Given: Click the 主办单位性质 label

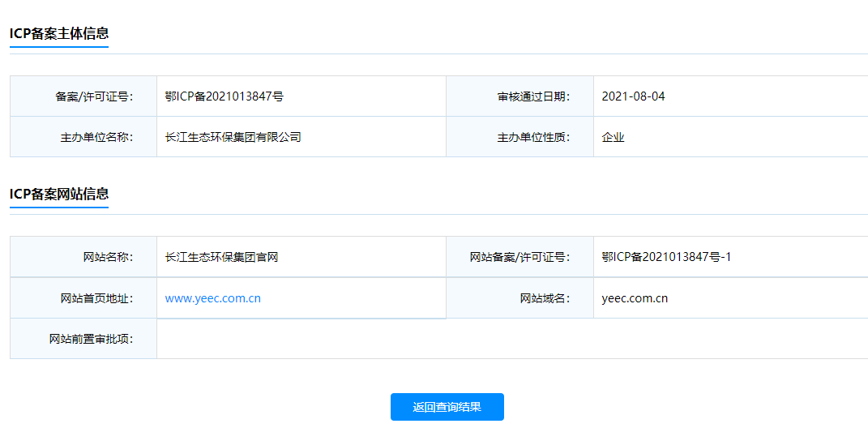Looking at the screenshot, I should [533, 137].
